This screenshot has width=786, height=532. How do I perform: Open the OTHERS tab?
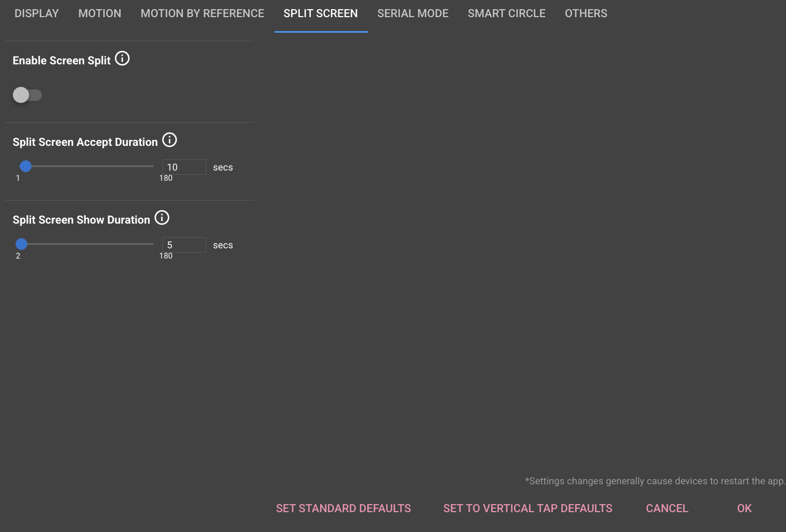pos(586,13)
